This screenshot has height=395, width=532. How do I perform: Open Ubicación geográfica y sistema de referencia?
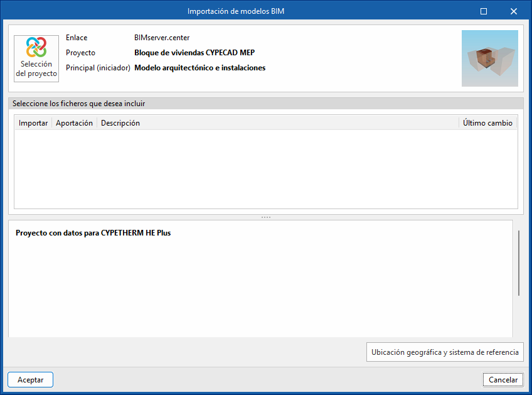coord(444,352)
